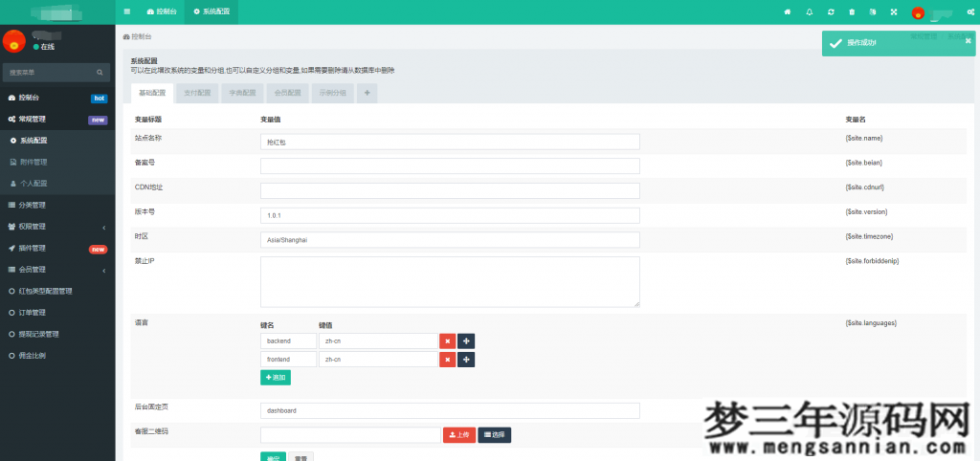The width and height of the screenshot is (980, 461).
Task: Delete the frontend language row
Action: coord(448,360)
